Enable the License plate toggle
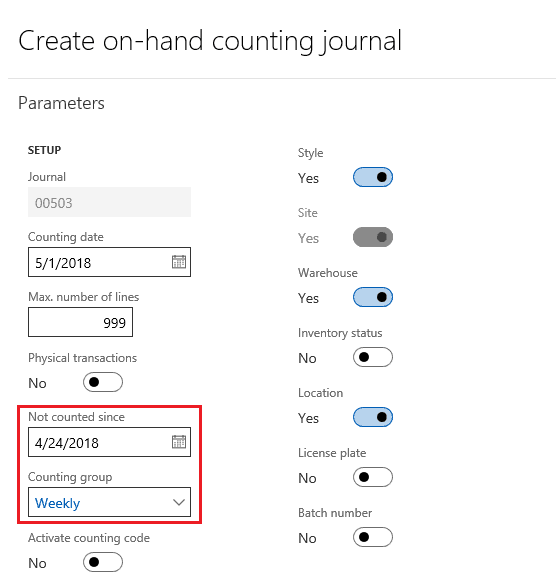The height and width of the screenshot is (586, 556). pos(373,477)
